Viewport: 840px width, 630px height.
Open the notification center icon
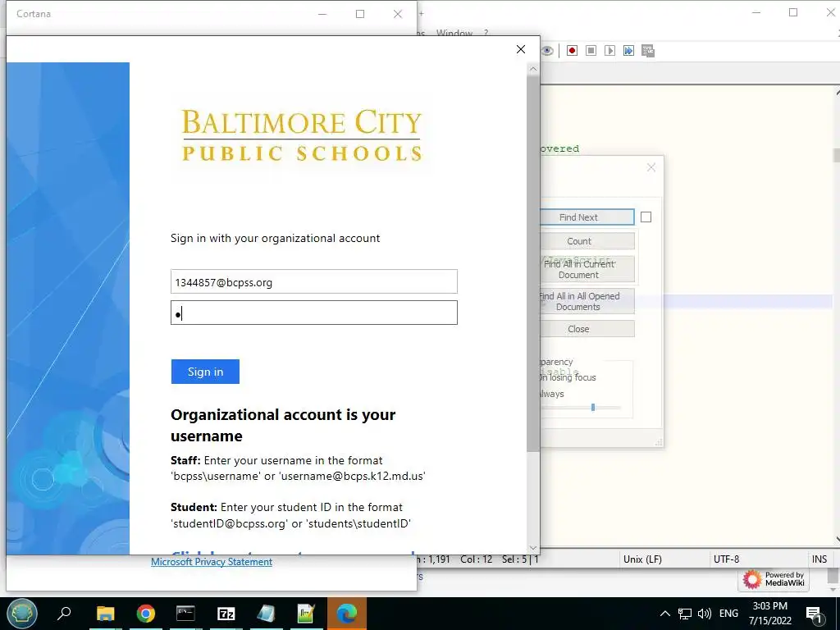click(814, 614)
